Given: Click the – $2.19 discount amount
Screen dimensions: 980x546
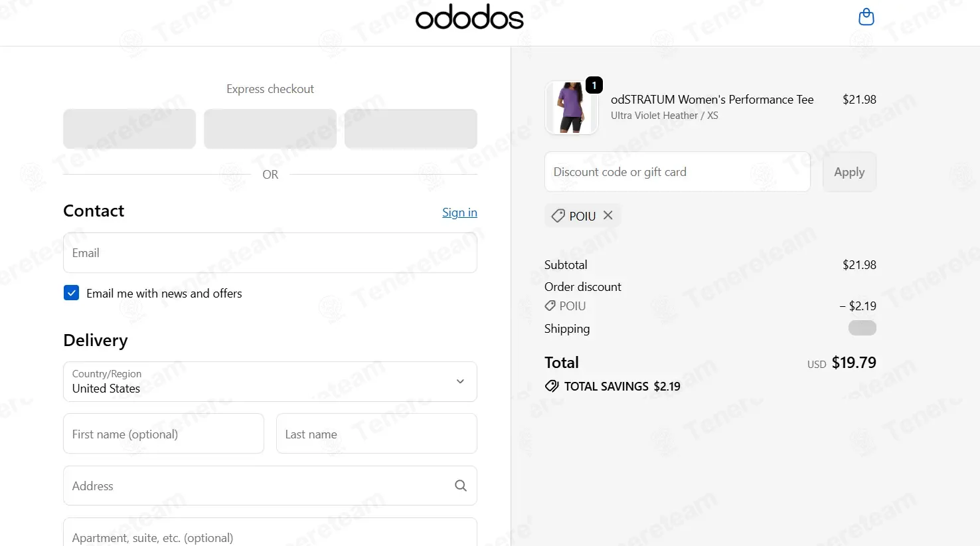Looking at the screenshot, I should (858, 306).
